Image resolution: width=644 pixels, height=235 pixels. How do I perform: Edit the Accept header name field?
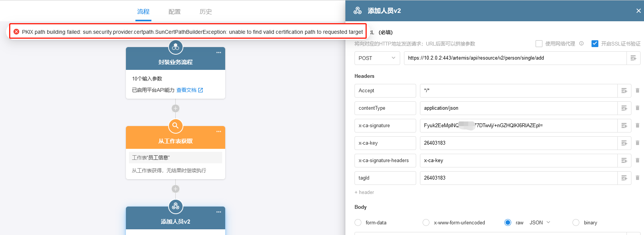pos(385,91)
